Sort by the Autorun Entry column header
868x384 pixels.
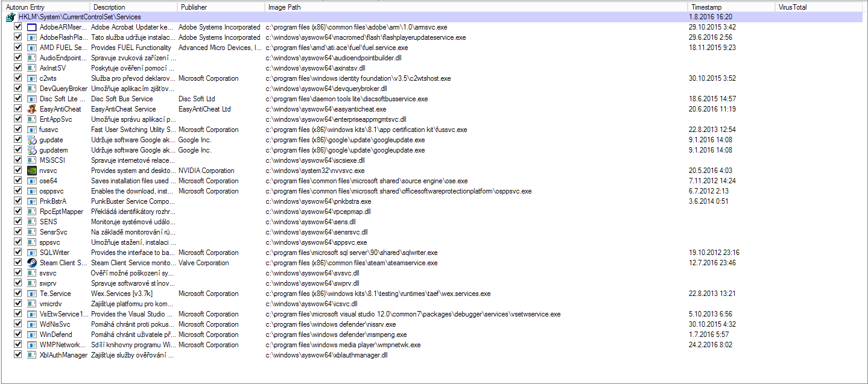coord(46,7)
